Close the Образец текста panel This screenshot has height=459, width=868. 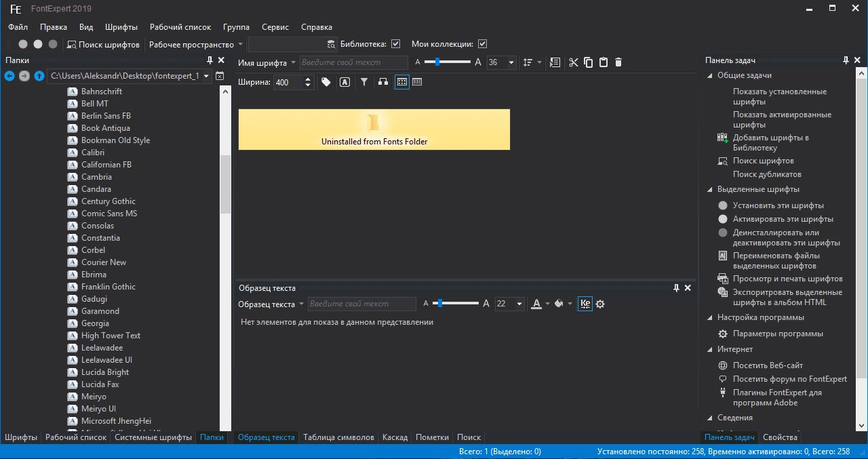688,288
